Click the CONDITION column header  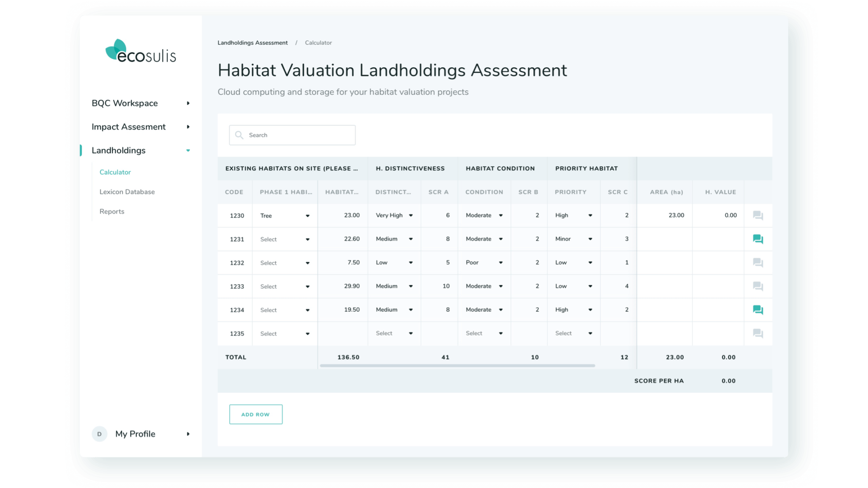click(x=484, y=192)
